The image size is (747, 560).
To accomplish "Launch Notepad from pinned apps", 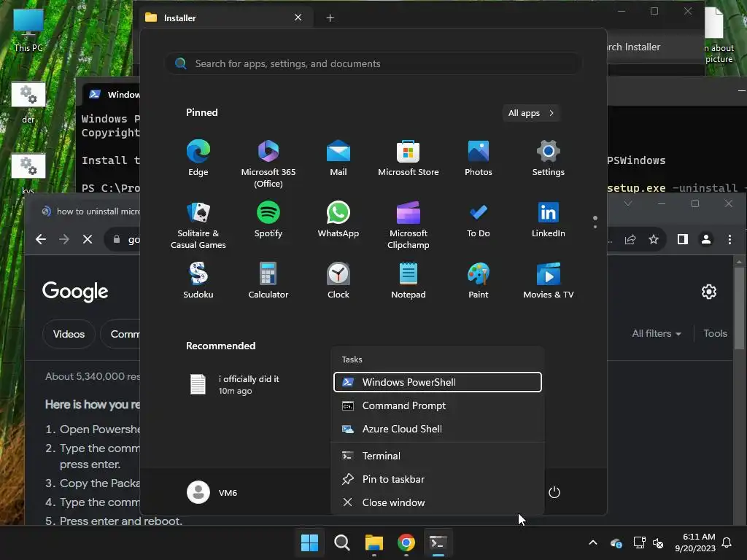I will 409,281.
